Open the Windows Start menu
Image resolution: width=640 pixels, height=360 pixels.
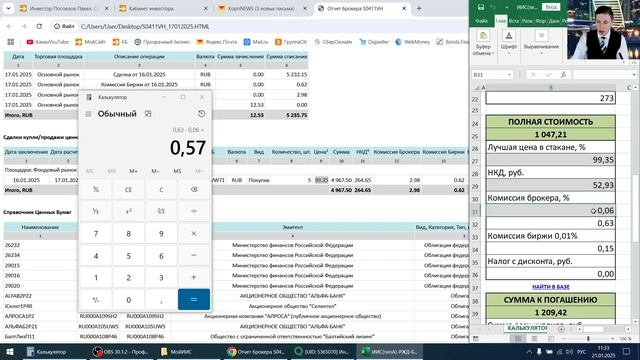point(10,352)
